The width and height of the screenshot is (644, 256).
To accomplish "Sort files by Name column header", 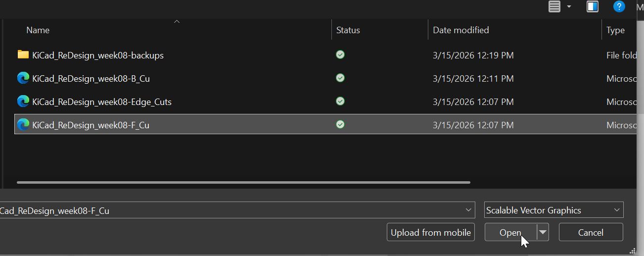I will 38,30.
